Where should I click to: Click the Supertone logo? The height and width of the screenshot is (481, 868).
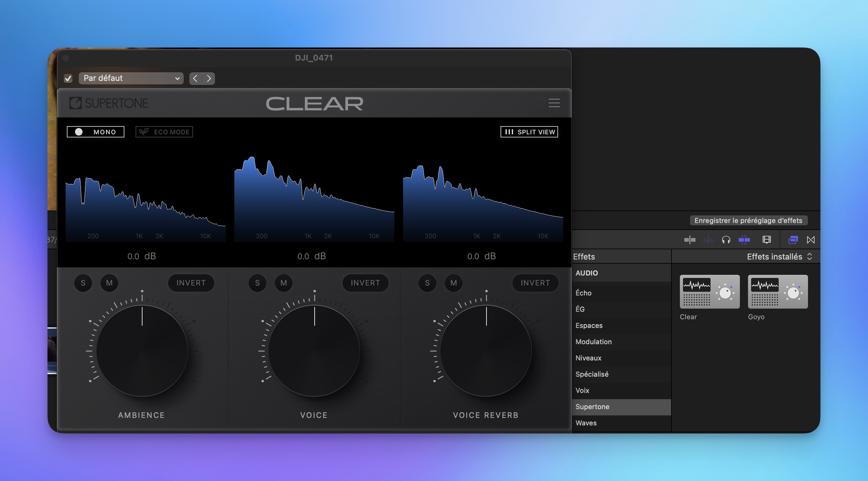click(x=108, y=103)
